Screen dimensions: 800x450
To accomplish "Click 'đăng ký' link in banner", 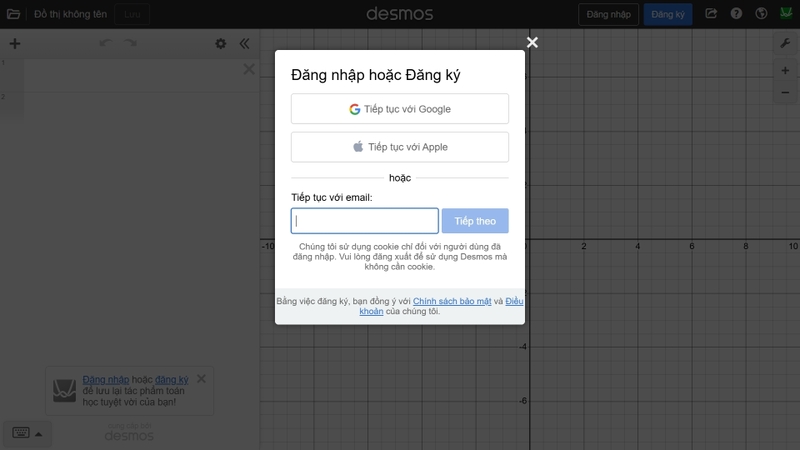I will [171, 380].
